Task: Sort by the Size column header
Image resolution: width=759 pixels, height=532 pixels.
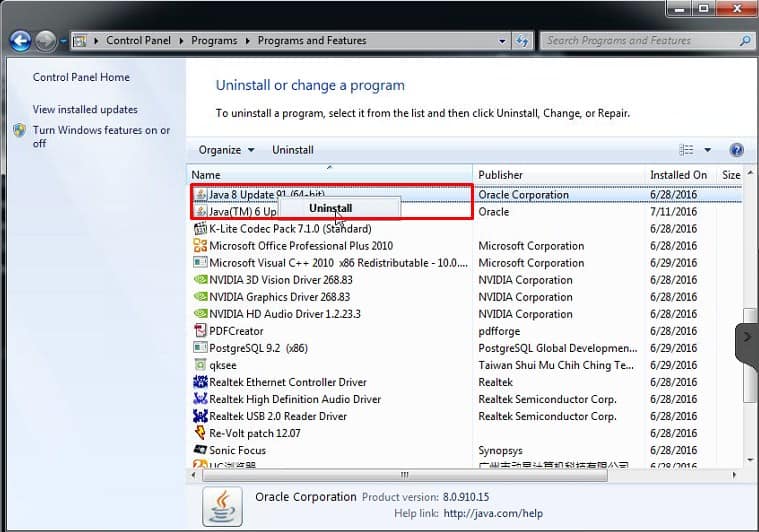Action: coord(731,175)
